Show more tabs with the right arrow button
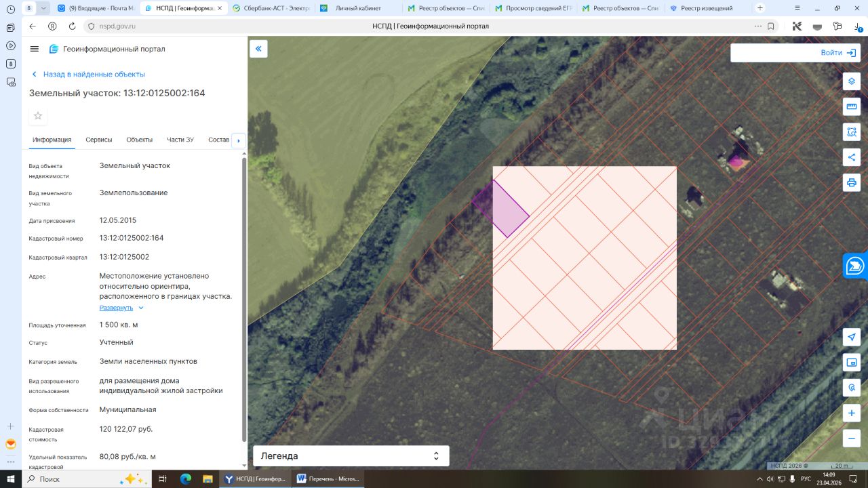The image size is (868, 488). coord(238,140)
